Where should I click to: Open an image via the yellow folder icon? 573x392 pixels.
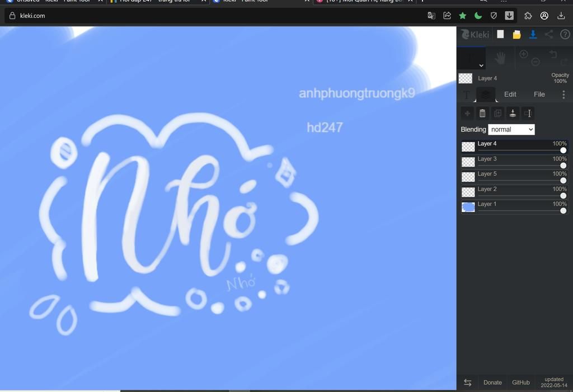pos(516,34)
